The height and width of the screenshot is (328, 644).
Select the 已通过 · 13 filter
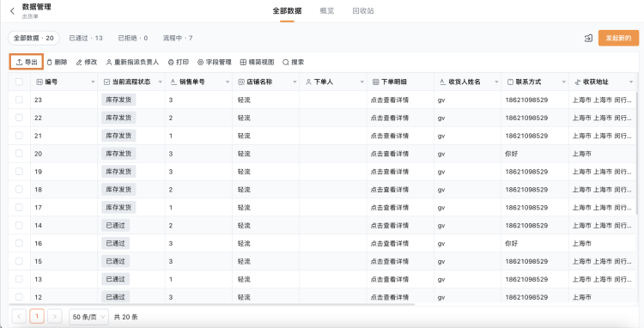(86, 38)
